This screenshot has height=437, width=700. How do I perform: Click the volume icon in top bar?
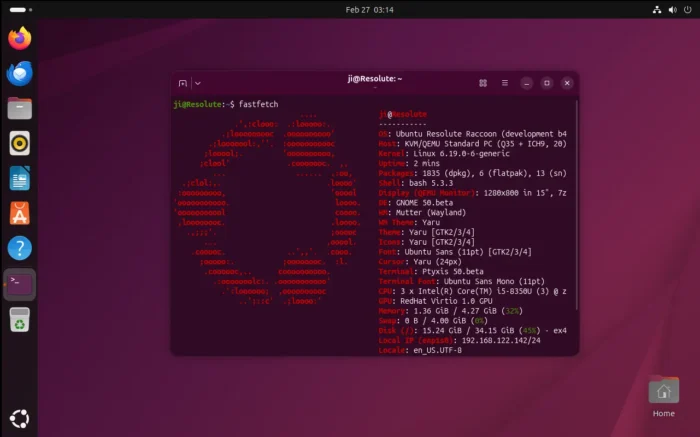click(x=671, y=9)
